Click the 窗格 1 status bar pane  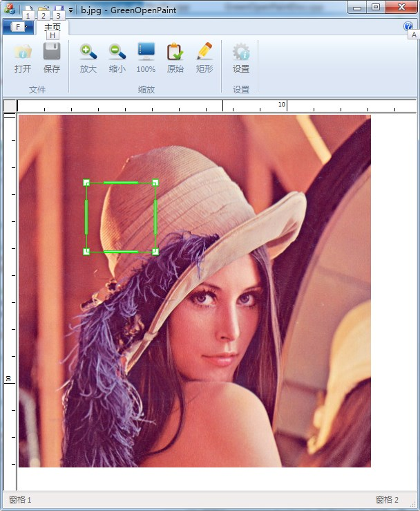(x=20, y=500)
